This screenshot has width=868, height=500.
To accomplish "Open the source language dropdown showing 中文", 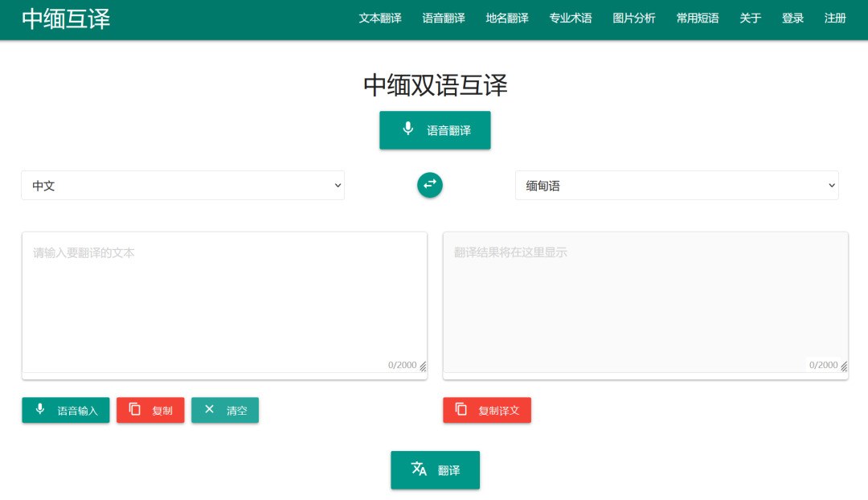I will [x=182, y=185].
